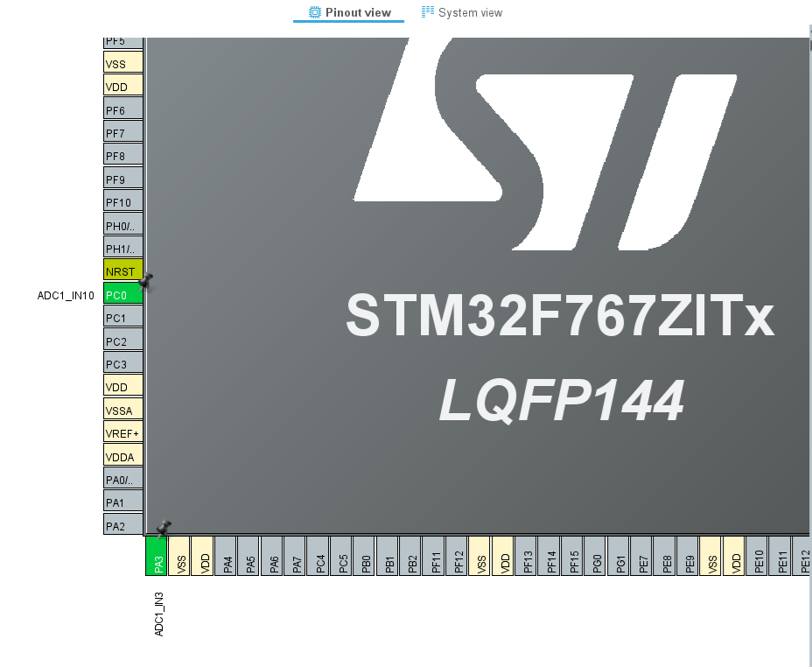Viewport: 812px width, 667px height.
Task: Select pin PG1
Action: (618, 556)
